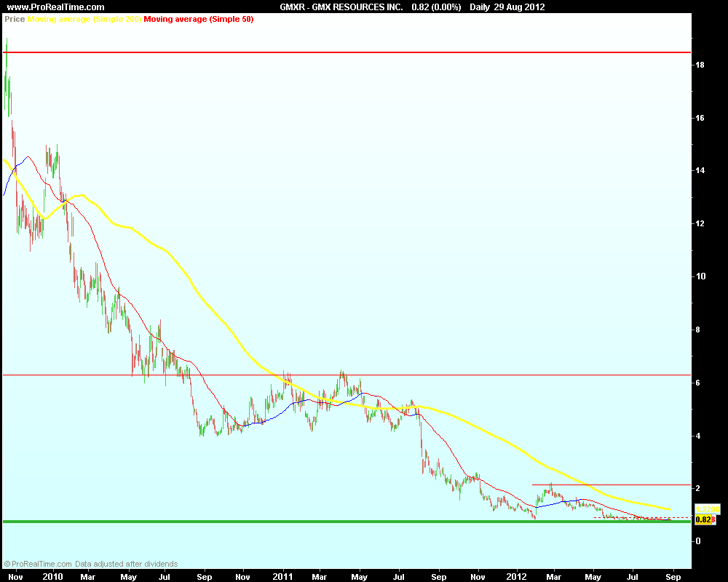Viewport: 728px width, 582px height.
Task: Click the 18 label on price axis
Action: [700, 65]
